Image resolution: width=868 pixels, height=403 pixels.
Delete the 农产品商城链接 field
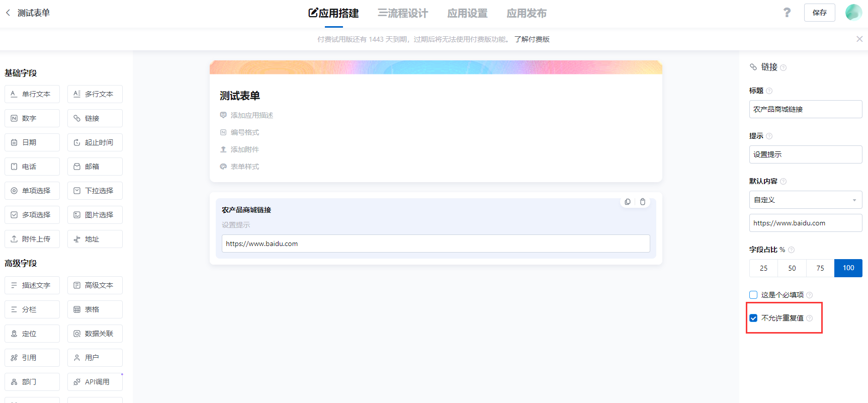[x=643, y=202]
